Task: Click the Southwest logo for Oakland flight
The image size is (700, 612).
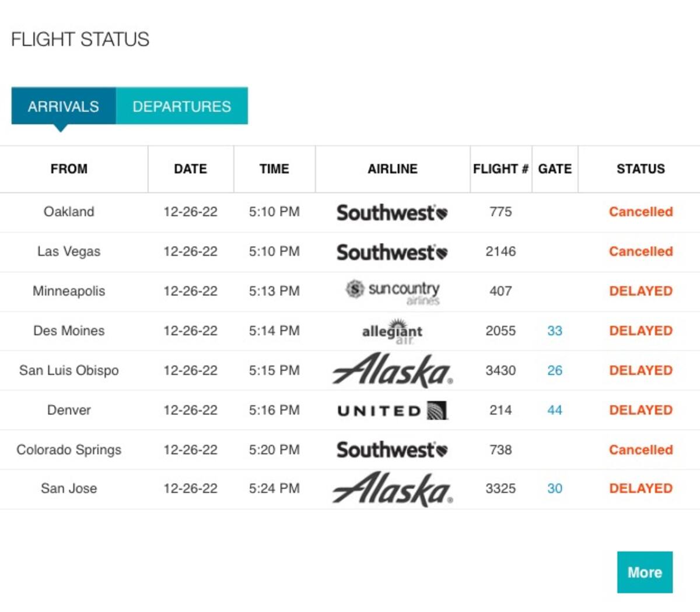Action: (392, 213)
